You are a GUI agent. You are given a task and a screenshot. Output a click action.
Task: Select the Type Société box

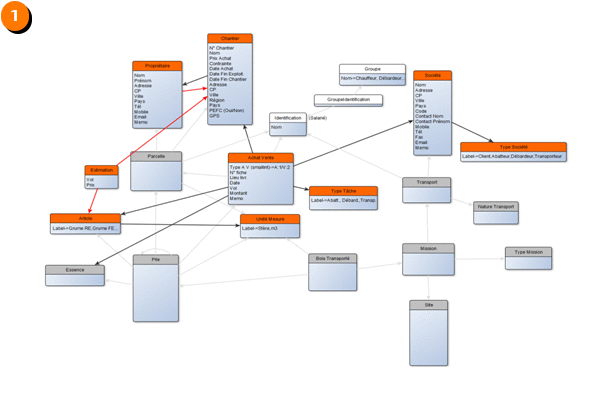click(x=514, y=151)
